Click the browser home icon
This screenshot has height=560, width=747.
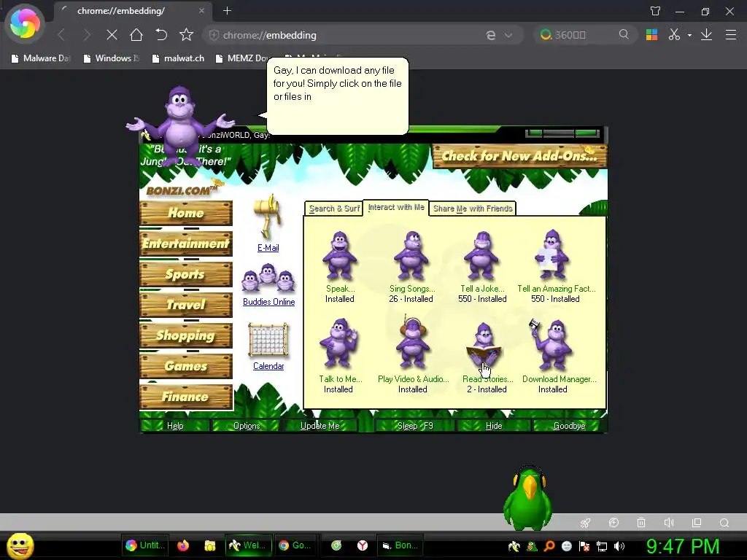click(x=136, y=35)
